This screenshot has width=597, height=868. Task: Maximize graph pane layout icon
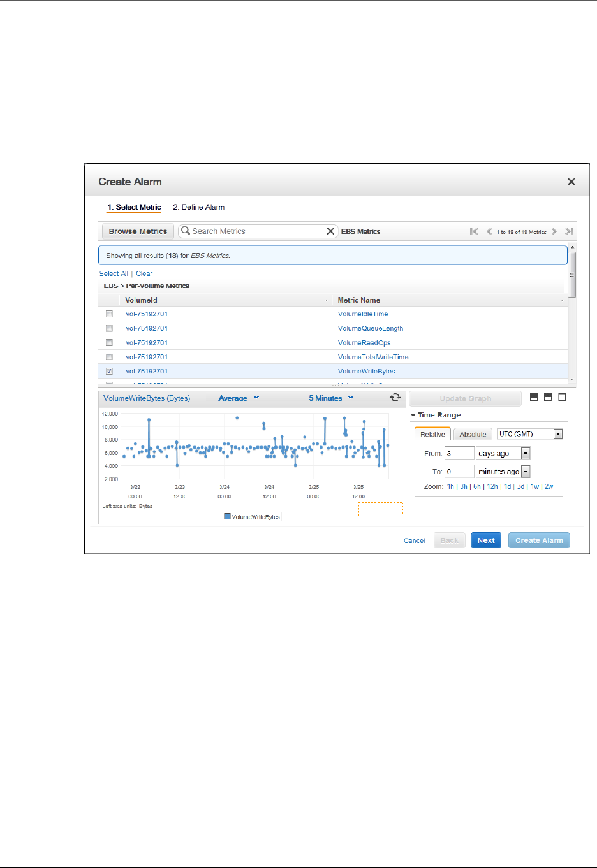[x=562, y=397]
